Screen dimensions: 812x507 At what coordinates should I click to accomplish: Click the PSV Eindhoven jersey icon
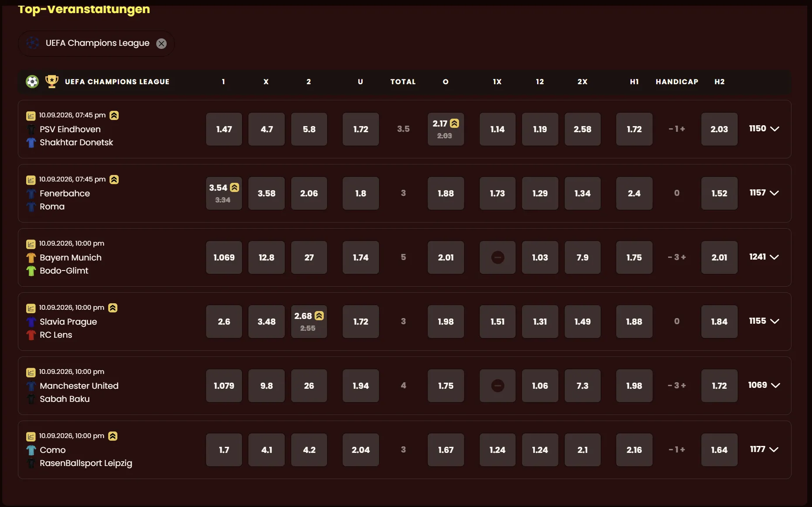point(31,129)
